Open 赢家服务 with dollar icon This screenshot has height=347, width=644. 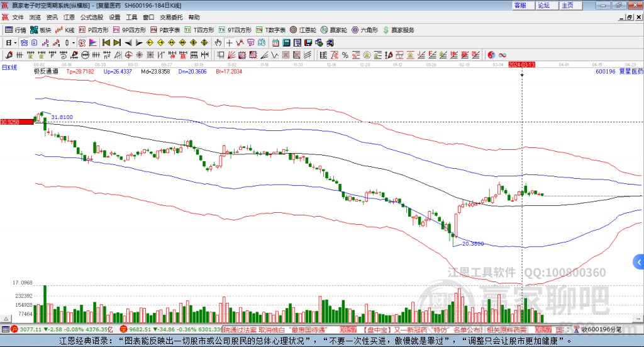point(398,30)
